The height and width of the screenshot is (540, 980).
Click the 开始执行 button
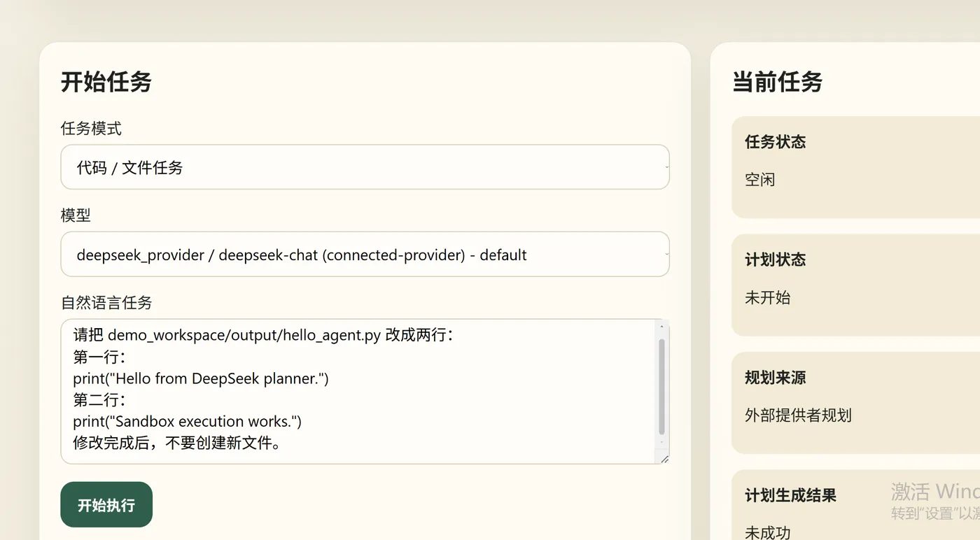pos(106,504)
